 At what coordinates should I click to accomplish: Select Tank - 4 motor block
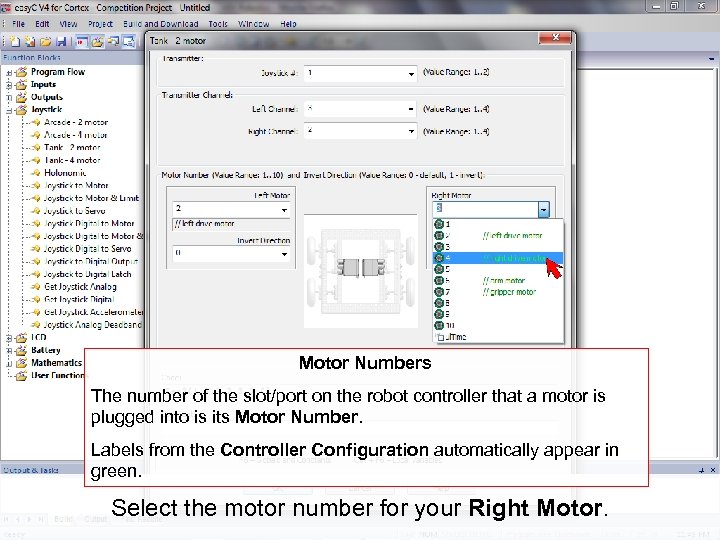[72, 160]
